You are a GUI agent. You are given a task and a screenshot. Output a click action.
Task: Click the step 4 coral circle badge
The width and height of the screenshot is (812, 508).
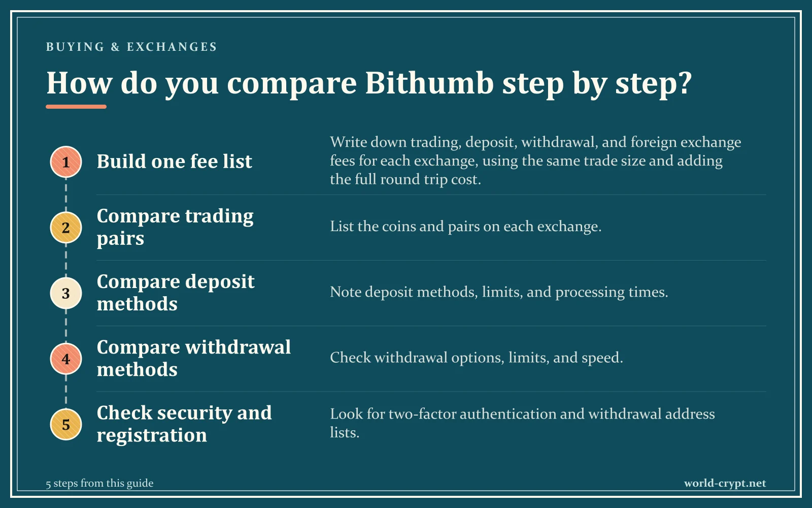66,359
